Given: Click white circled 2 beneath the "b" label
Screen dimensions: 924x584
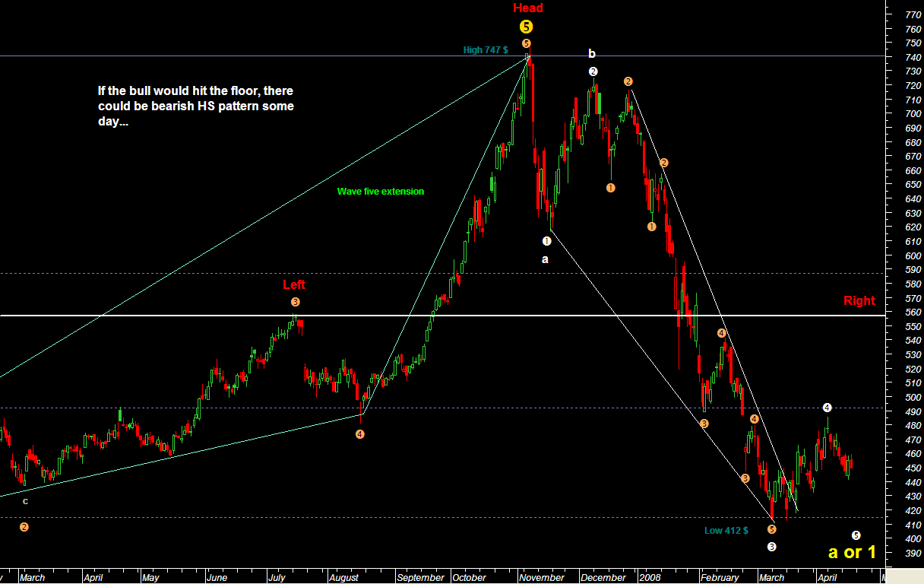Looking at the screenshot, I should click(593, 71).
